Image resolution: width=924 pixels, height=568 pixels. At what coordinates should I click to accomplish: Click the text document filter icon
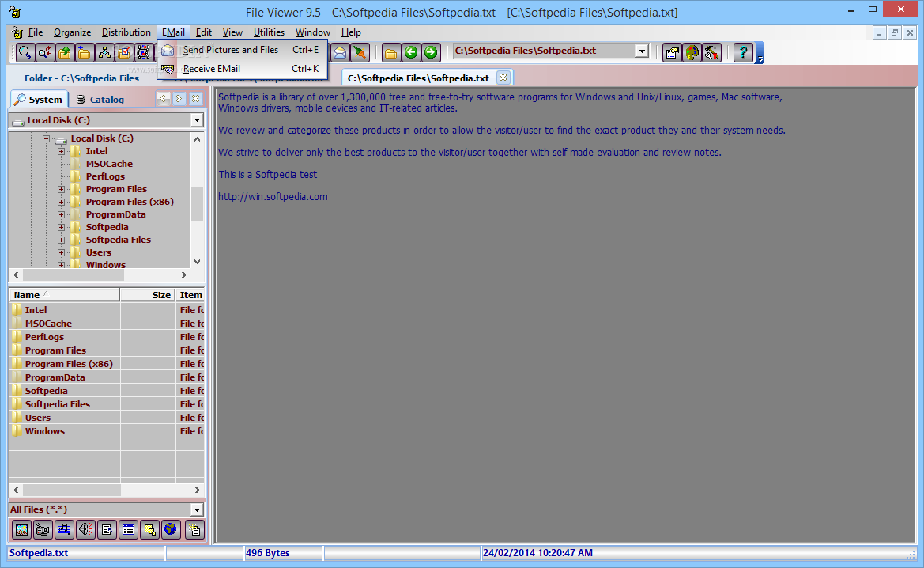(x=107, y=530)
